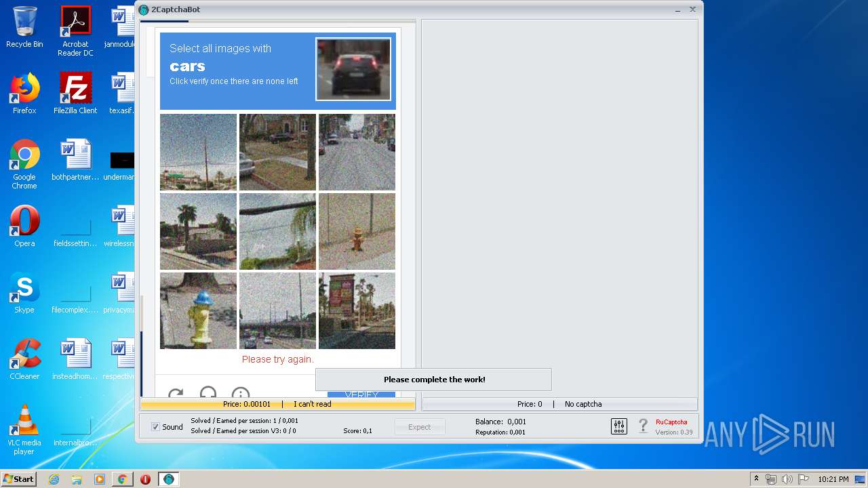
Task: Select the bothpartner Word document icon
Action: (75, 160)
